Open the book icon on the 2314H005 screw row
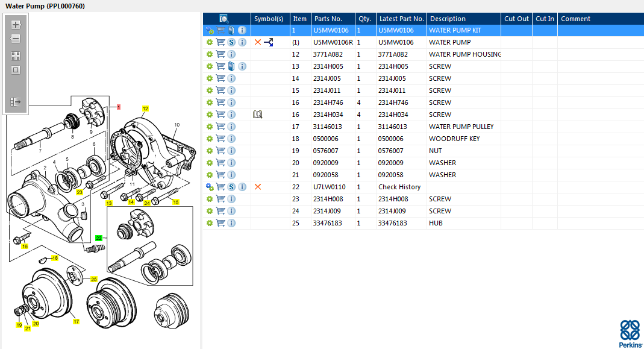 coord(231,66)
